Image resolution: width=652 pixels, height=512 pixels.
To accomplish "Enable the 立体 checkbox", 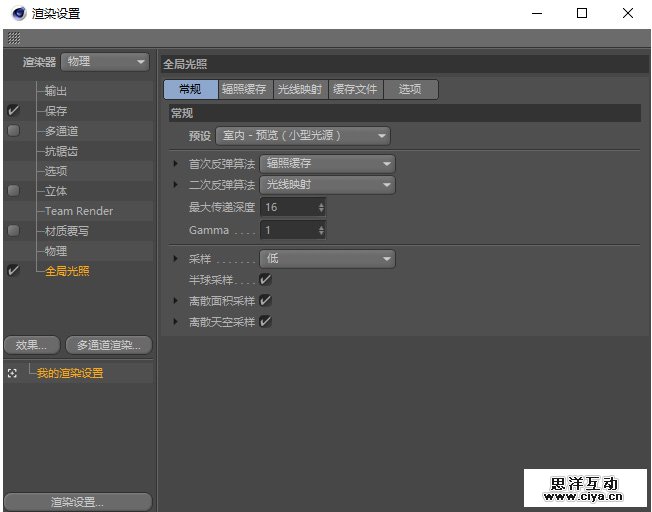I will click(x=13, y=191).
